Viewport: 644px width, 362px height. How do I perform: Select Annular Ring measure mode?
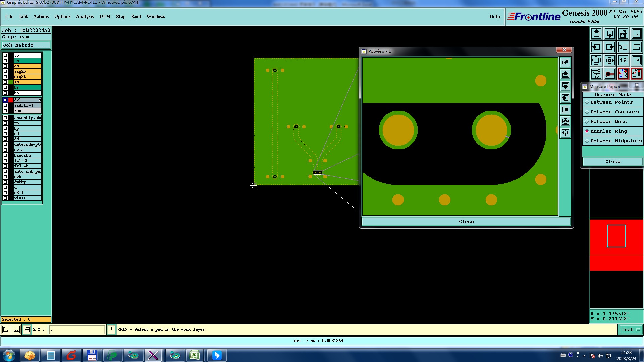click(608, 131)
